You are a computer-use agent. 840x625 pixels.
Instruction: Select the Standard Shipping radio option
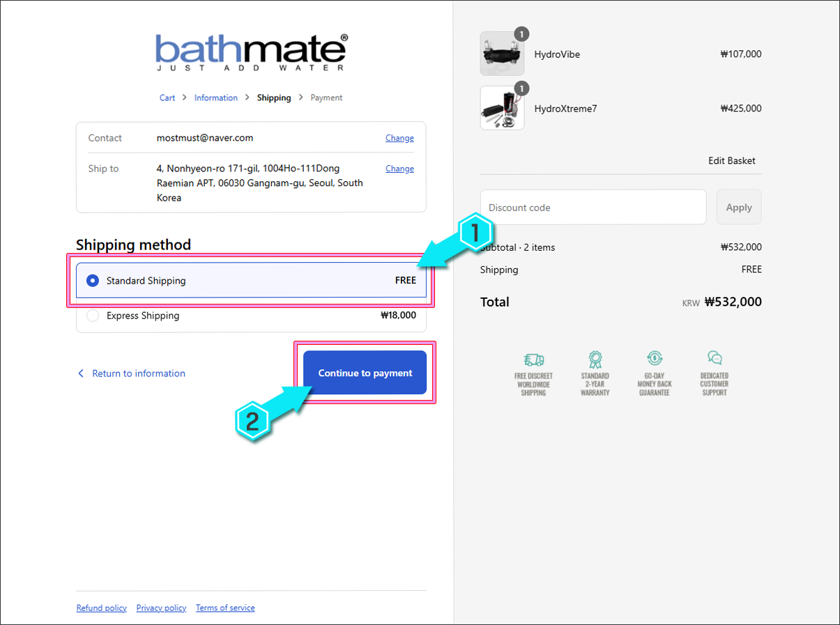[93, 281]
